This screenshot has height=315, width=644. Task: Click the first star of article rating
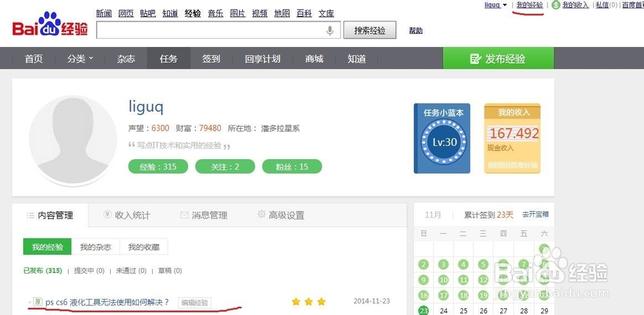pyautogui.click(x=296, y=302)
